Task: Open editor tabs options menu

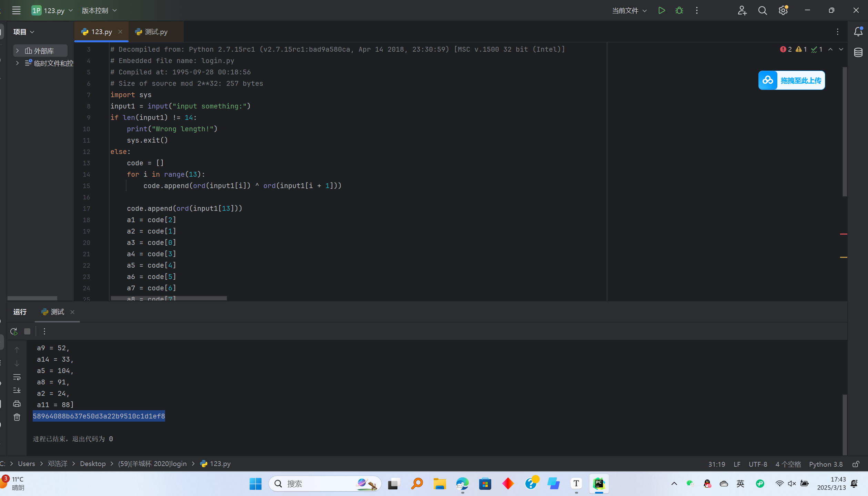Action: [x=838, y=32]
